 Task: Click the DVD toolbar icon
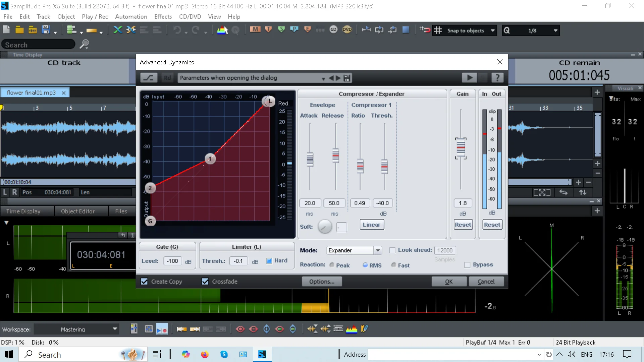(347, 30)
